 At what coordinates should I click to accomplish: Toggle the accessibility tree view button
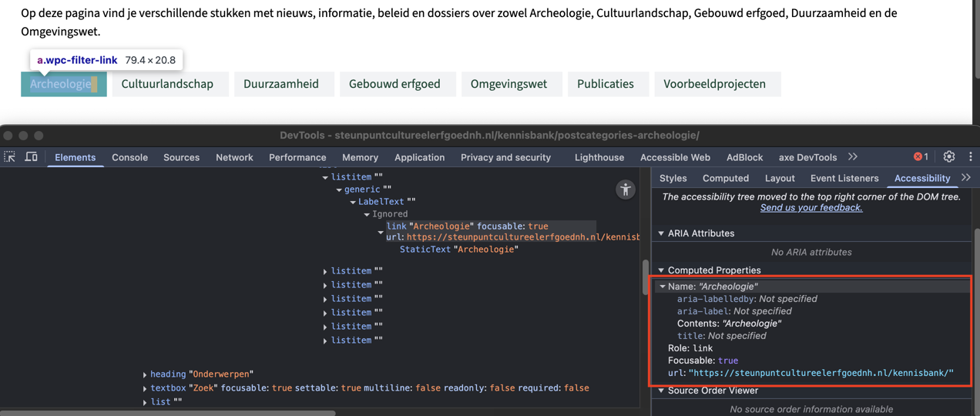tap(625, 190)
